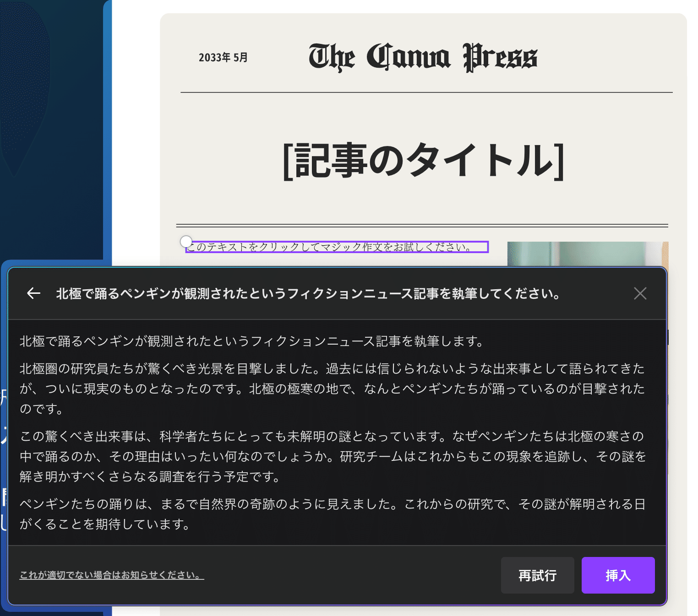Click the back arrow in the prompt dialog

pos(34,293)
